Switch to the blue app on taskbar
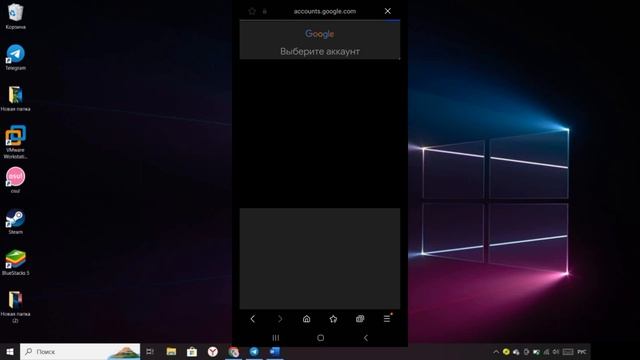Image resolution: width=640 pixels, height=360 pixels. [x=275, y=351]
